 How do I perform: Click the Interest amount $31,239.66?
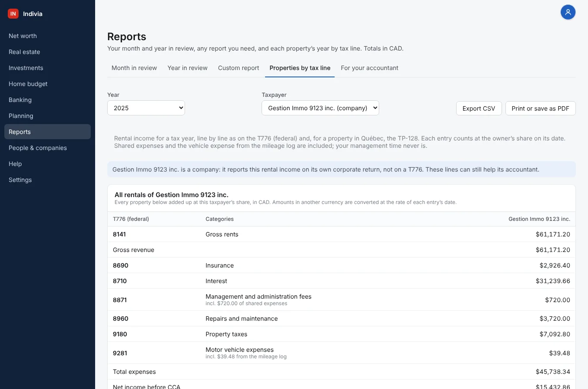[x=553, y=281]
